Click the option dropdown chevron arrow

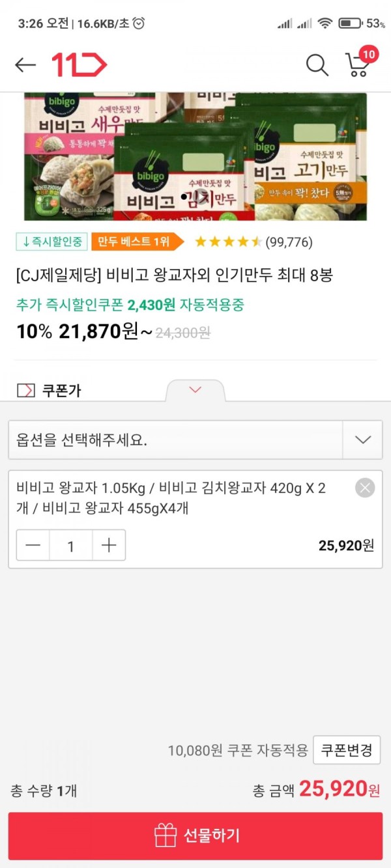point(363,440)
